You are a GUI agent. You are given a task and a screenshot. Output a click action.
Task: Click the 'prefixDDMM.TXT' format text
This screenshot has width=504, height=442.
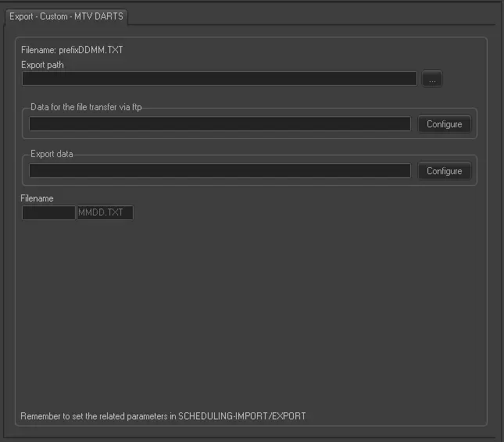[91, 50]
